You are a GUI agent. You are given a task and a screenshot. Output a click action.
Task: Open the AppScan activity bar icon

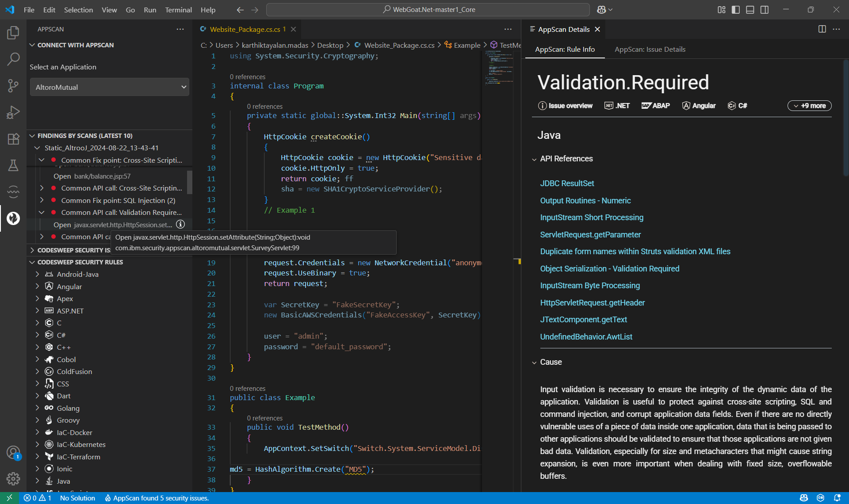13,218
